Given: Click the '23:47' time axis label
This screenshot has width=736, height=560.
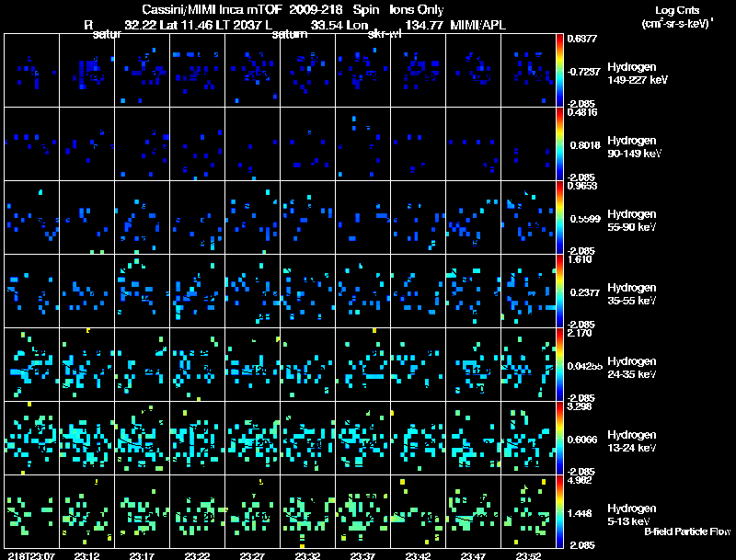Looking at the screenshot, I should pyautogui.click(x=473, y=555).
